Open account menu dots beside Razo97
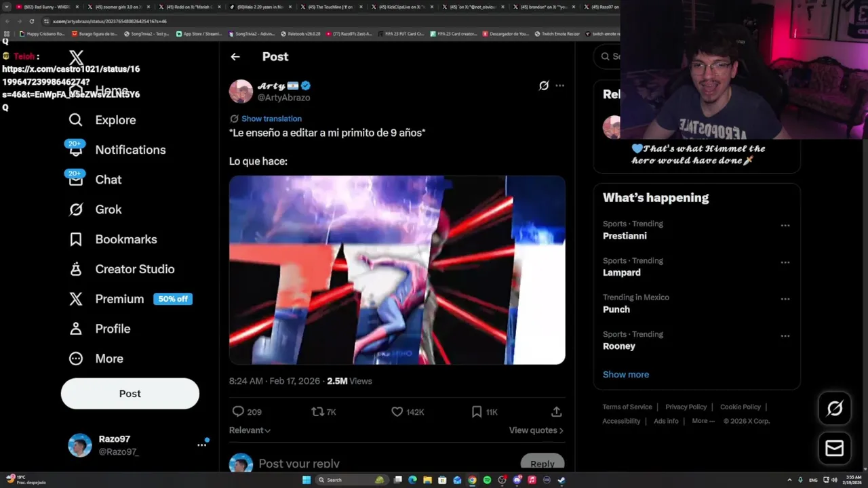 tap(201, 445)
